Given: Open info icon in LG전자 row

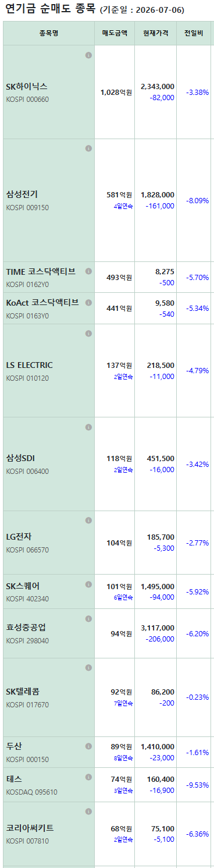Looking at the screenshot, I should coord(88,520).
